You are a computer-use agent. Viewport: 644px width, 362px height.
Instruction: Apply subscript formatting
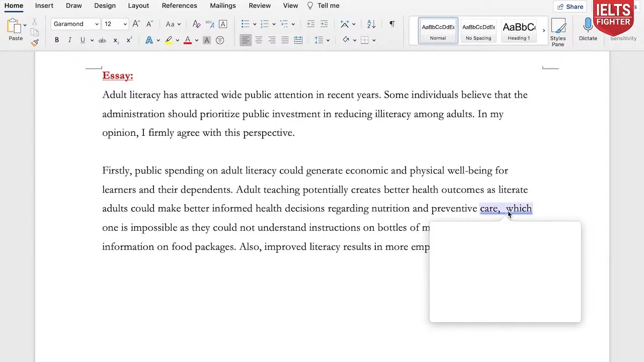116,40
